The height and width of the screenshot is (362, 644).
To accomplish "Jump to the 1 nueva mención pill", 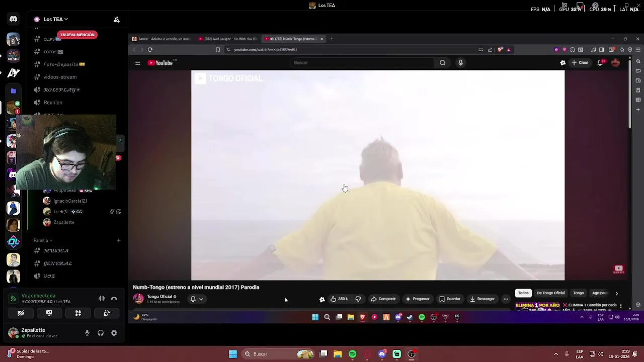I will (x=77, y=35).
